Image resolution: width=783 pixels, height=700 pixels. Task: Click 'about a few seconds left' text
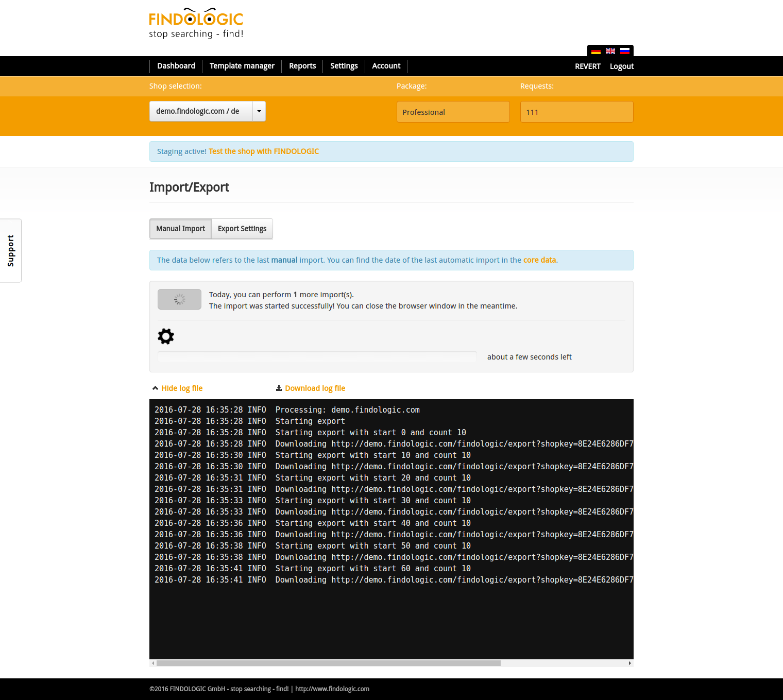(x=530, y=357)
